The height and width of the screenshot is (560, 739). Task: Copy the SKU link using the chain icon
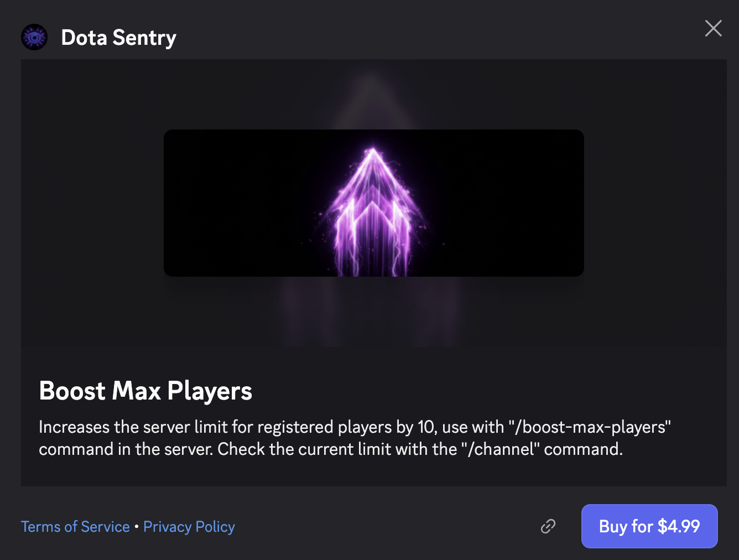tap(548, 526)
